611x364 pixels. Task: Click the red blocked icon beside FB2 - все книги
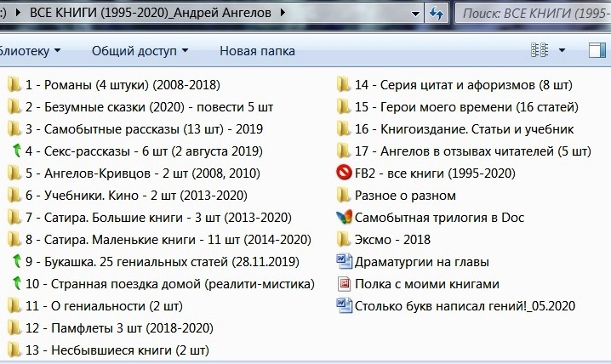[344, 173]
